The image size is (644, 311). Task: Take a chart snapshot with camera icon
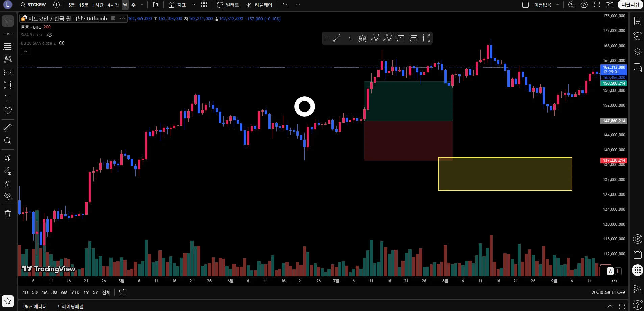(610, 5)
